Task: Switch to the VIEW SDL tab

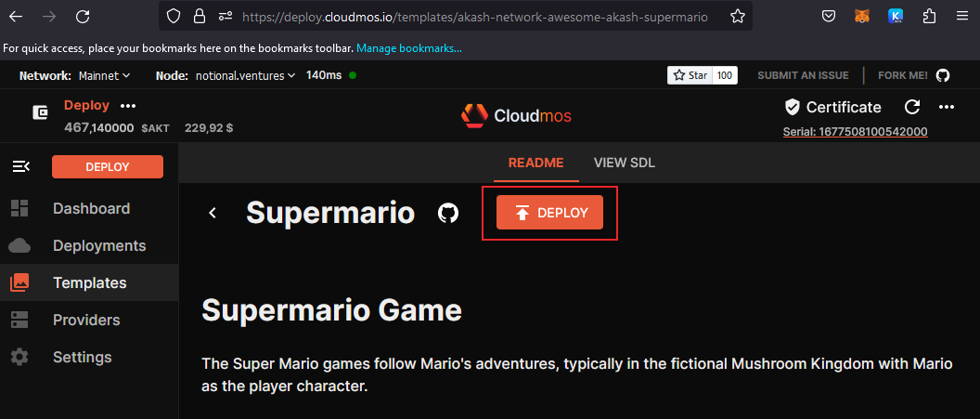Action: (625, 163)
